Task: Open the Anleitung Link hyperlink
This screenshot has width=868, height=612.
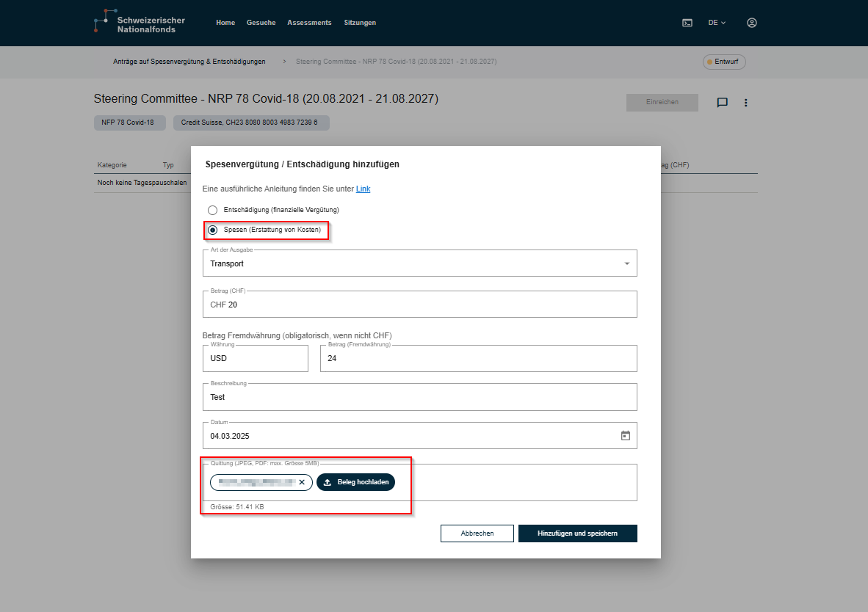Action: [363, 189]
